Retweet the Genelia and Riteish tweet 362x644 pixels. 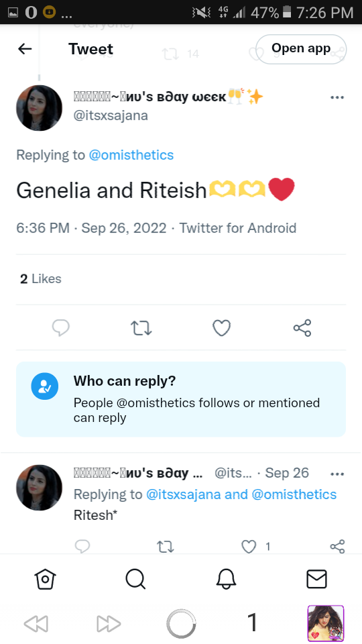tap(141, 328)
